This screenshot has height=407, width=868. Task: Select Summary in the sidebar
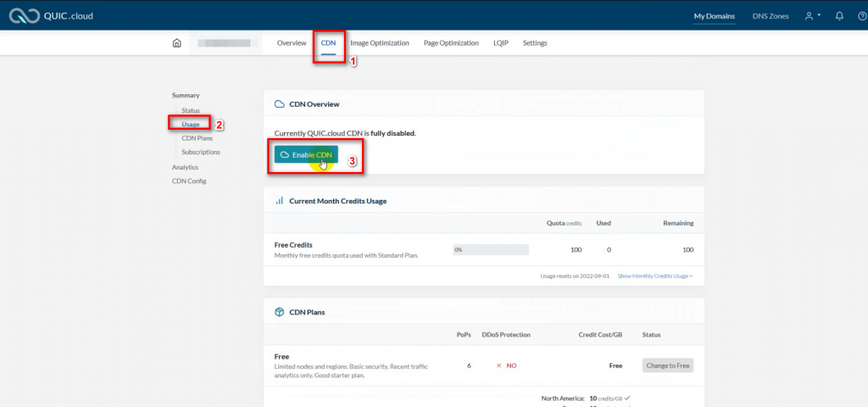tap(186, 95)
